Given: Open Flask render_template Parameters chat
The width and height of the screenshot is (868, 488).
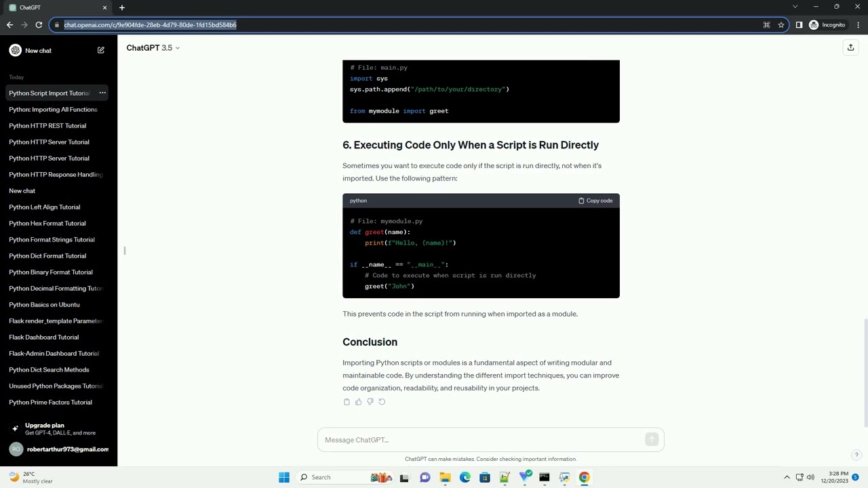Looking at the screenshot, I should pos(56,321).
